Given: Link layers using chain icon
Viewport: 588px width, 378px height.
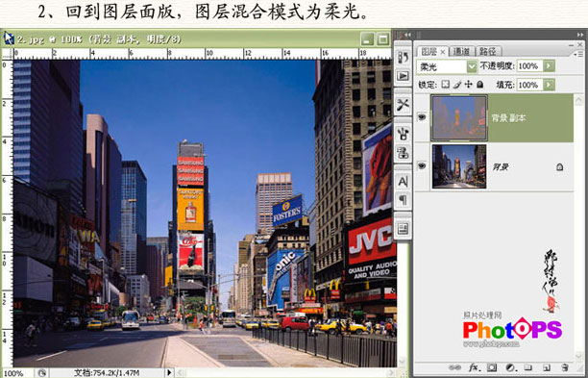Looking at the screenshot, I should (x=454, y=367).
